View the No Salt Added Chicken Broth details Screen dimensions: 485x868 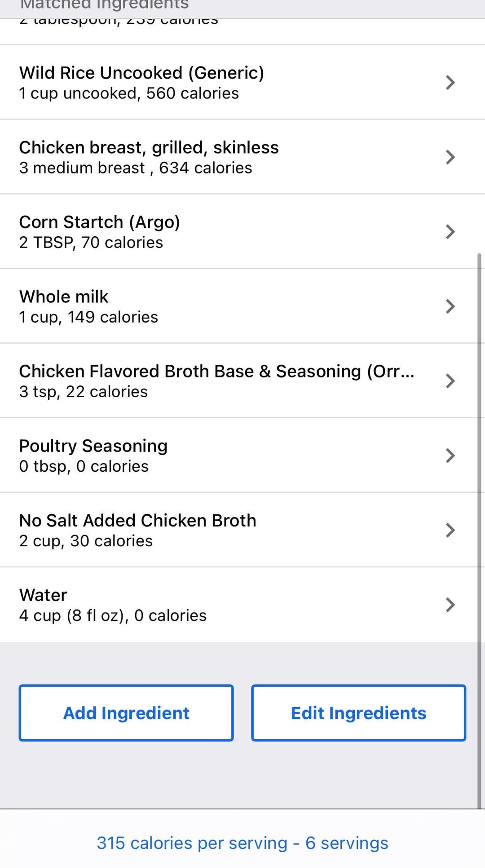point(137,530)
